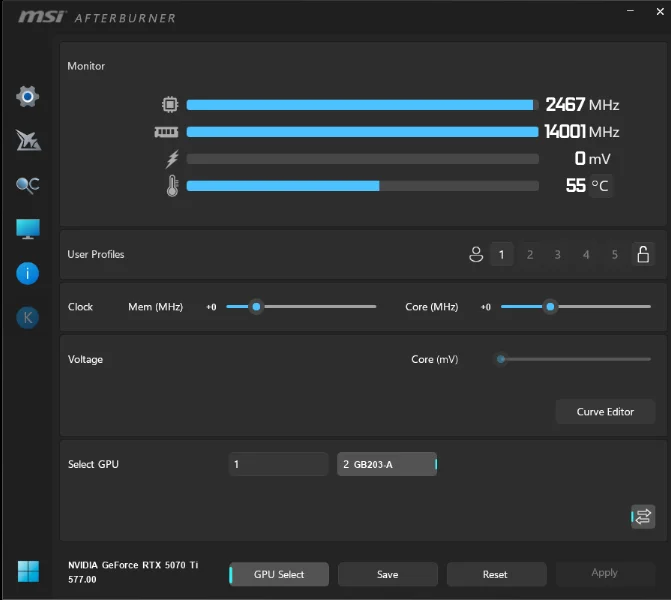The height and width of the screenshot is (600, 671).
Task: Click the Mem (MHz) clock slider handle
Action: pyautogui.click(x=256, y=307)
